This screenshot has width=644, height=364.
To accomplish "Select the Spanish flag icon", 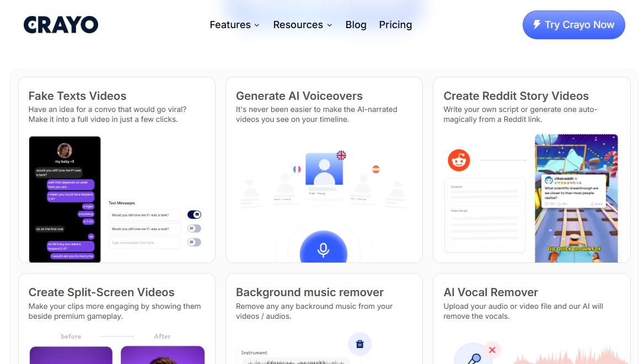I will click(x=376, y=169).
